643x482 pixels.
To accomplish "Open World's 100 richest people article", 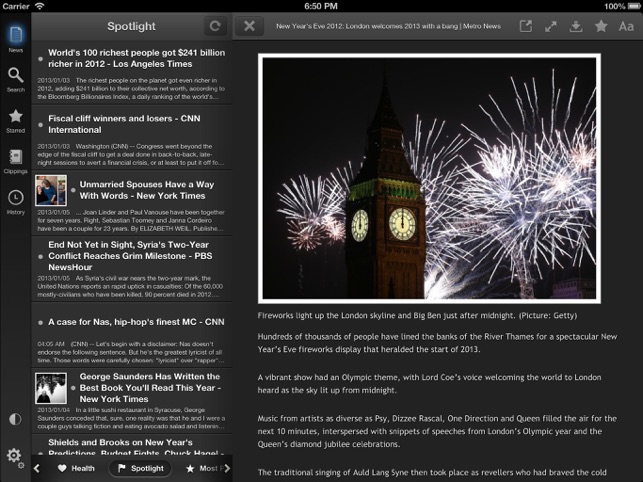I will click(132, 73).
